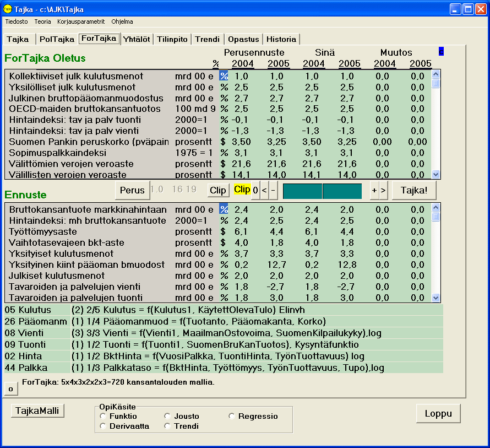Viewport: 490px width, 448px height.
Task: Click the TajkaMalli button
Action: [x=38, y=411]
